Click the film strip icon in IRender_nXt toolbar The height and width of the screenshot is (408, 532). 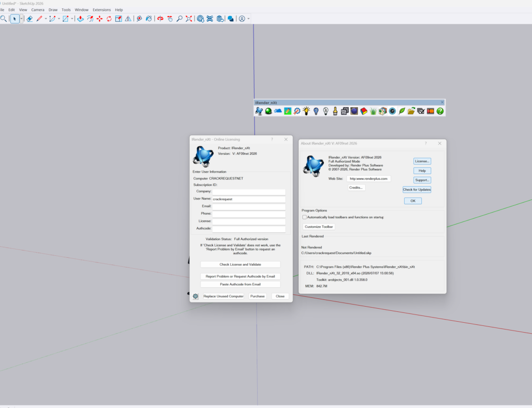click(431, 111)
